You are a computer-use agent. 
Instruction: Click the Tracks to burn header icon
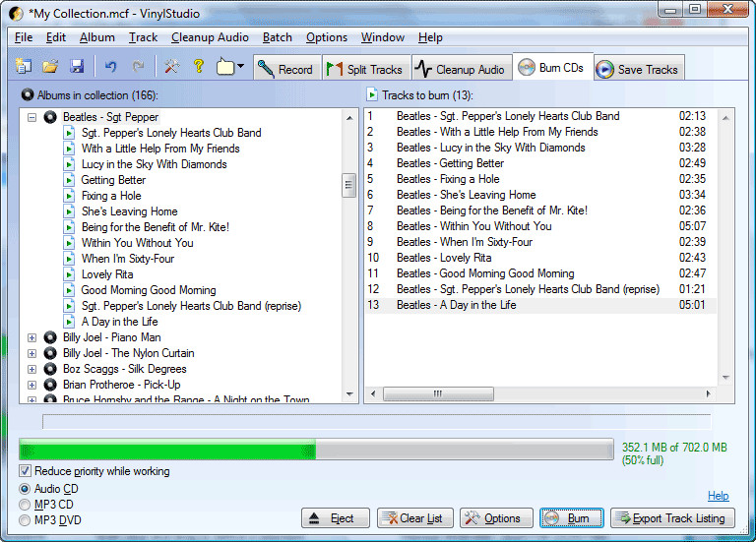[x=371, y=94]
